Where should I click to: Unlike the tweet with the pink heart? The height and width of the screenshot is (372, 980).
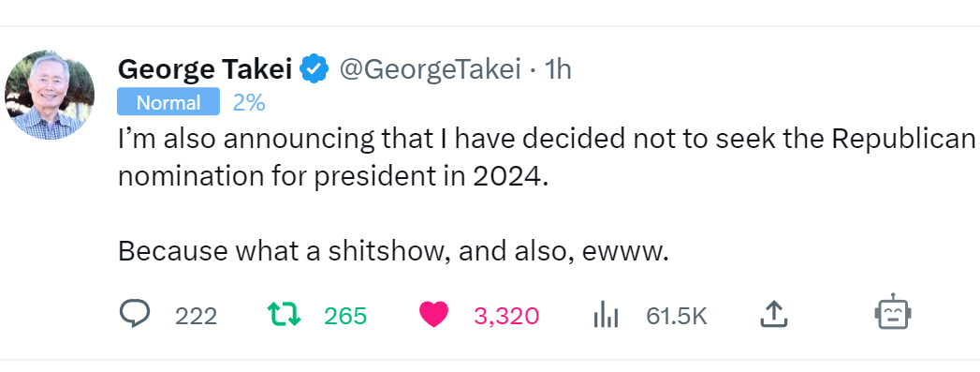[x=433, y=315]
